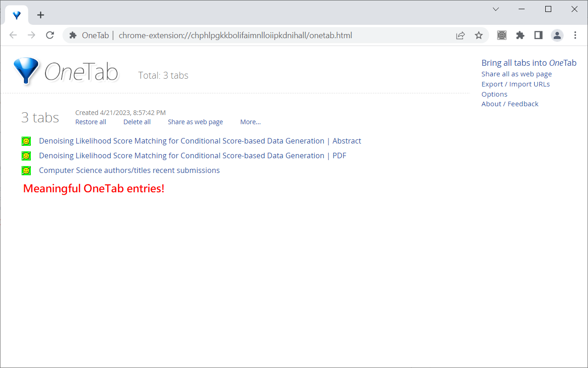Open Export / Import URLs
This screenshot has height=368, width=588.
point(515,84)
